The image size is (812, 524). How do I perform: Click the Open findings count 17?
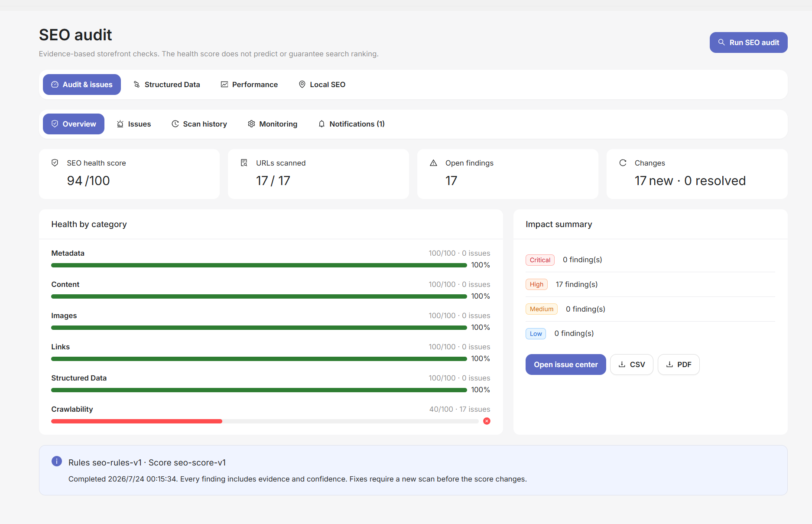451,181
